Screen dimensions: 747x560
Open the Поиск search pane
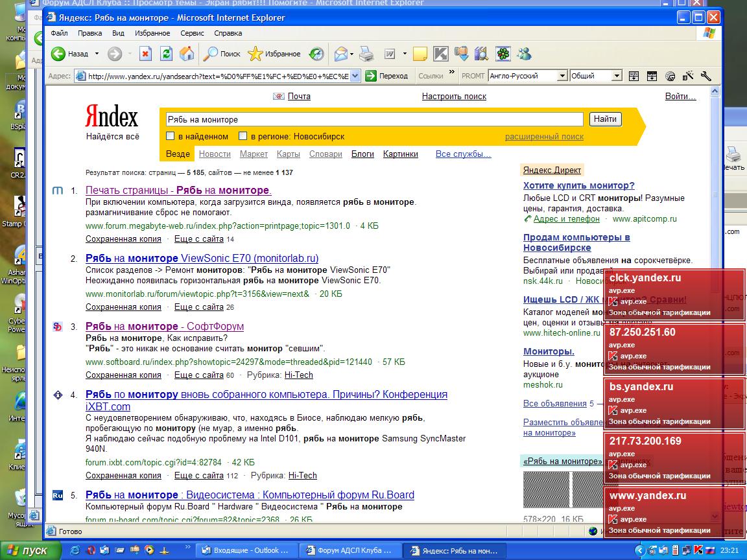(x=222, y=54)
